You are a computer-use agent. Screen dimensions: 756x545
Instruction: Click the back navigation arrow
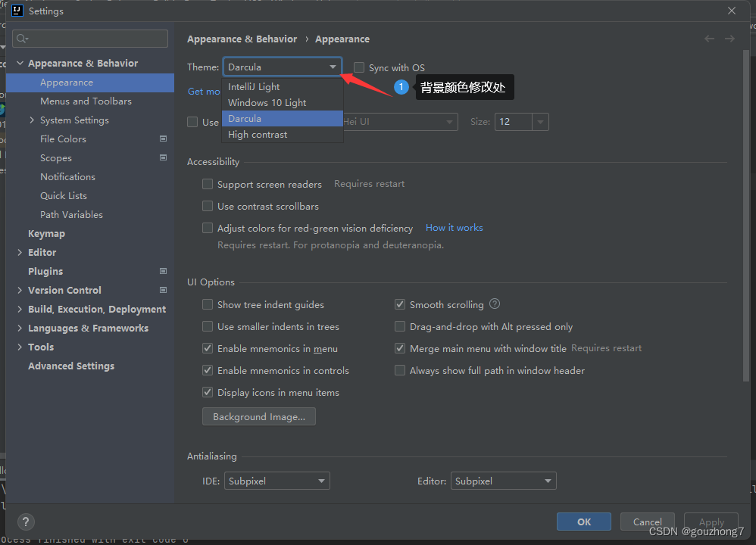click(x=709, y=39)
